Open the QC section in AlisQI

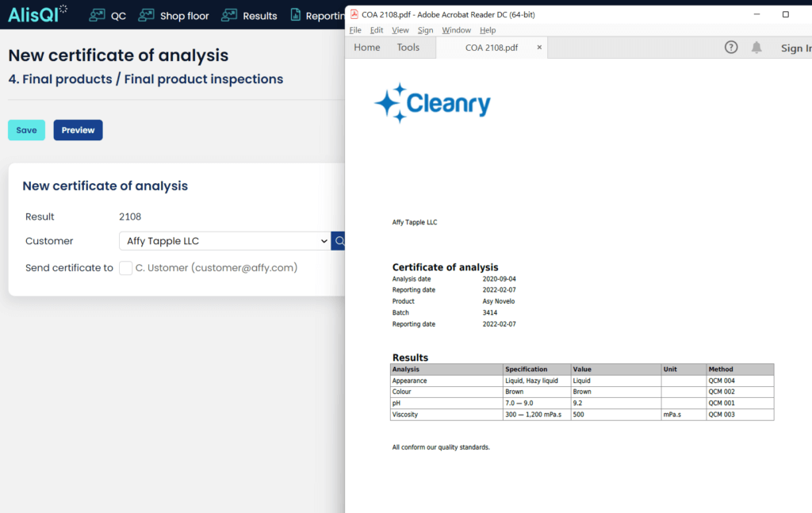(x=118, y=15)
